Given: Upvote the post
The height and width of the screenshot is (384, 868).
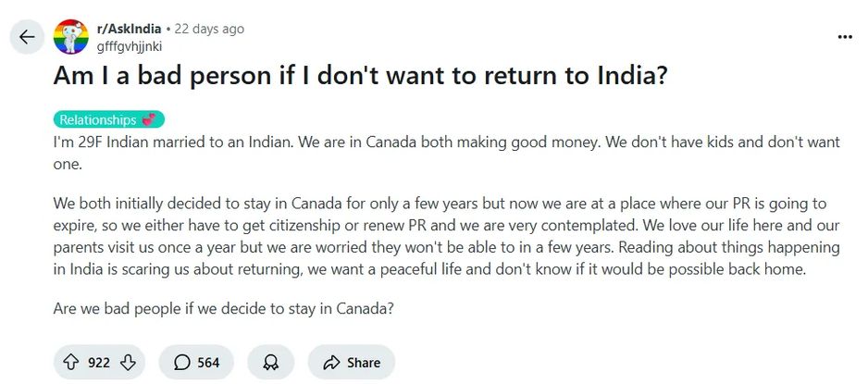Looking at the screenshot, I should (70, 362).
